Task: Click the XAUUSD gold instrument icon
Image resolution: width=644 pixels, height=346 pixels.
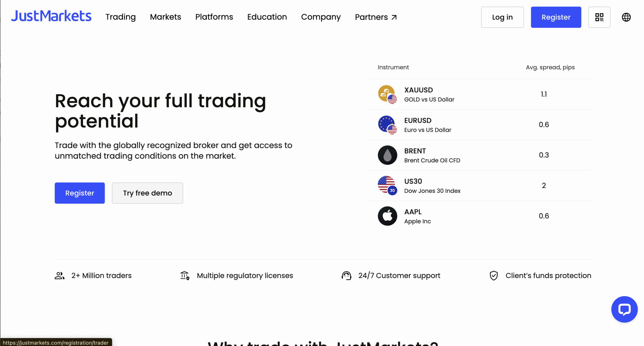Action: pos(387,94)
